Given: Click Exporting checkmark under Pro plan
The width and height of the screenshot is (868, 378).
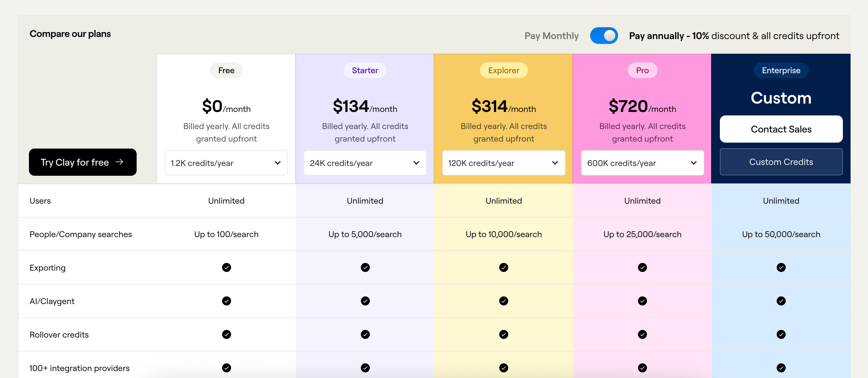Looking at the screenshot, I should (x=642, y=267).
